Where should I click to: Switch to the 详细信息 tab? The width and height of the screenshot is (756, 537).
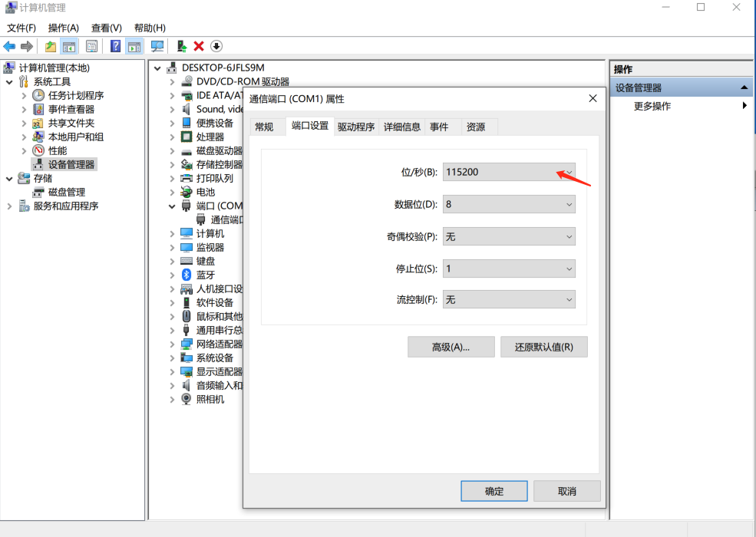coord(402,127)
